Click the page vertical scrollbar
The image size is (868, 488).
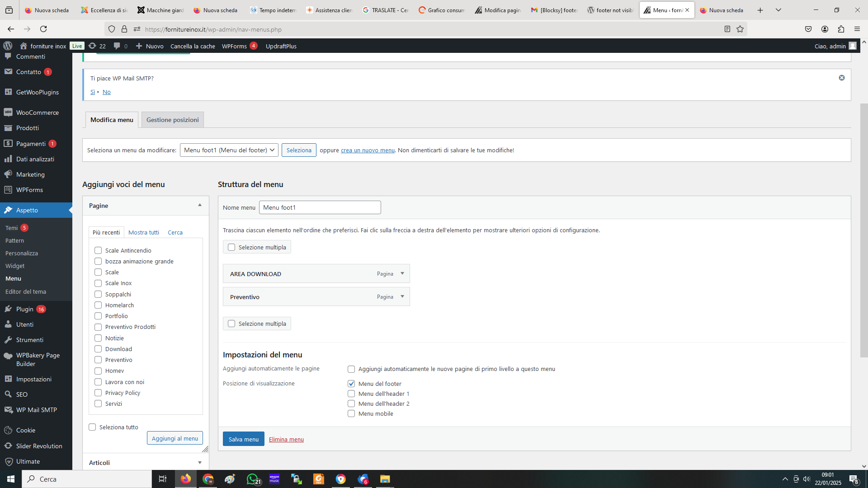click(x=864, y=230)
